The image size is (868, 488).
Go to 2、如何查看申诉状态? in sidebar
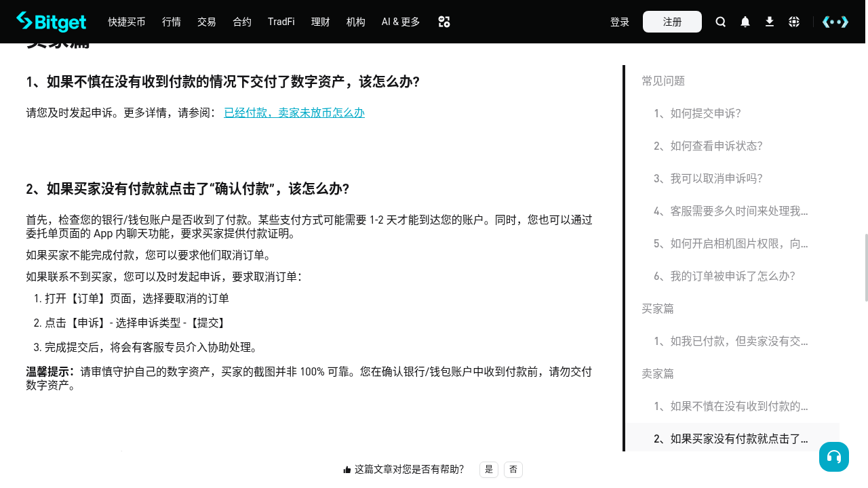708,146
